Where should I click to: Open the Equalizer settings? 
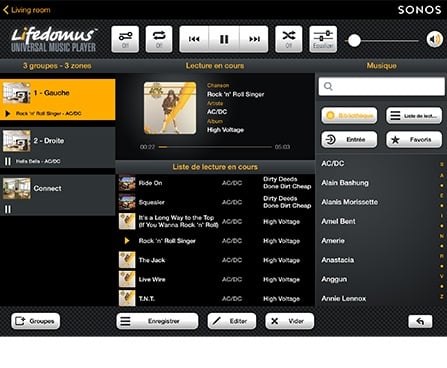point(323,39)
